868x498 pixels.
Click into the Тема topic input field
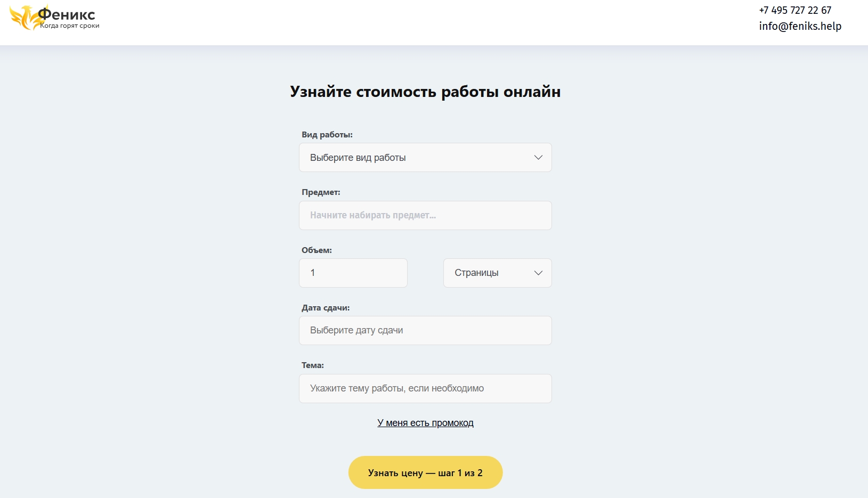[x=425, y=388]
